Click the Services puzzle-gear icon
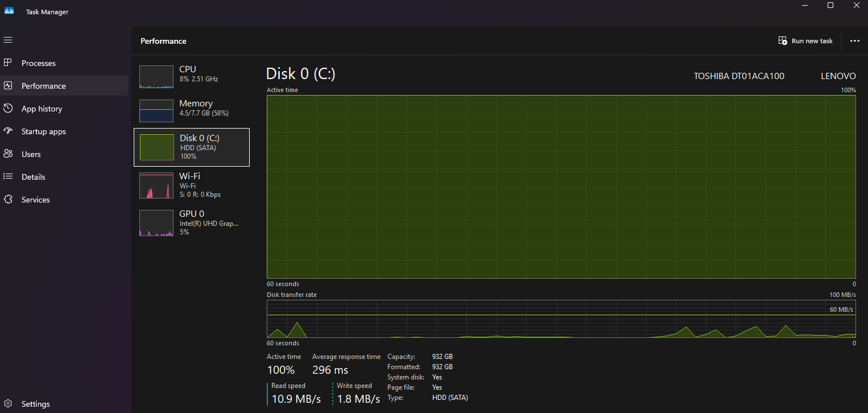The image size is (868, 413). (x=8, y=199)
